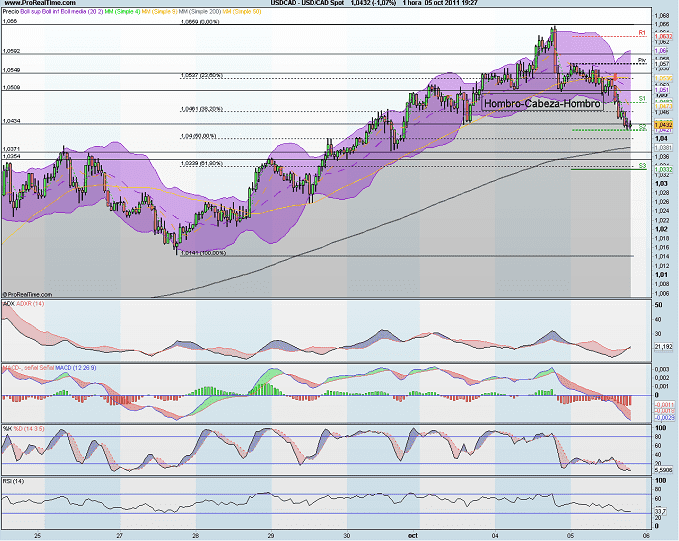Select the Hombro-Cabeza-Hombro annotation box
This screenshot has width=679, height=541.
pyautogui.click(x=542, y=103)
